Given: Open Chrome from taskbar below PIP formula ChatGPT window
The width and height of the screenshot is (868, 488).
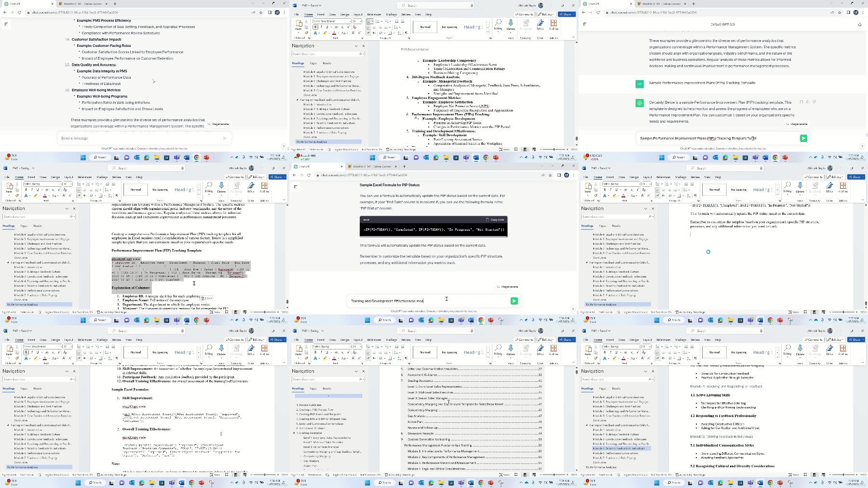Looking at the screenshot, I should point(481,320).
